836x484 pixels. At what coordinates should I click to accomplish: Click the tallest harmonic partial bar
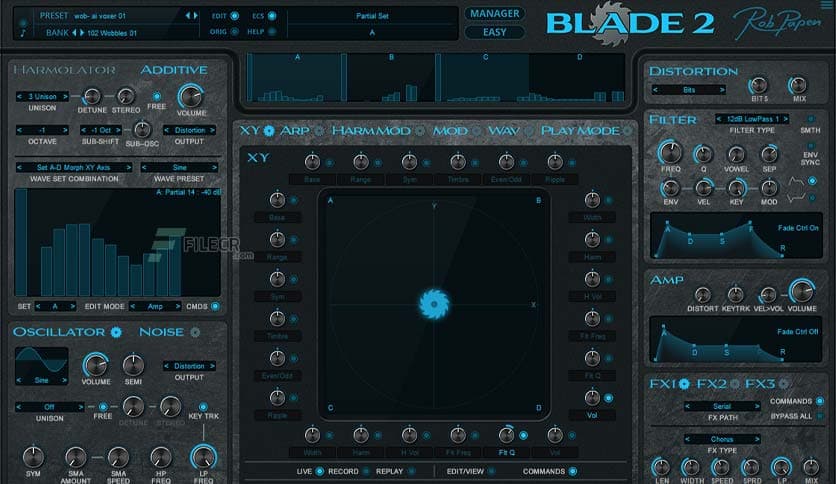click(21, 243)
